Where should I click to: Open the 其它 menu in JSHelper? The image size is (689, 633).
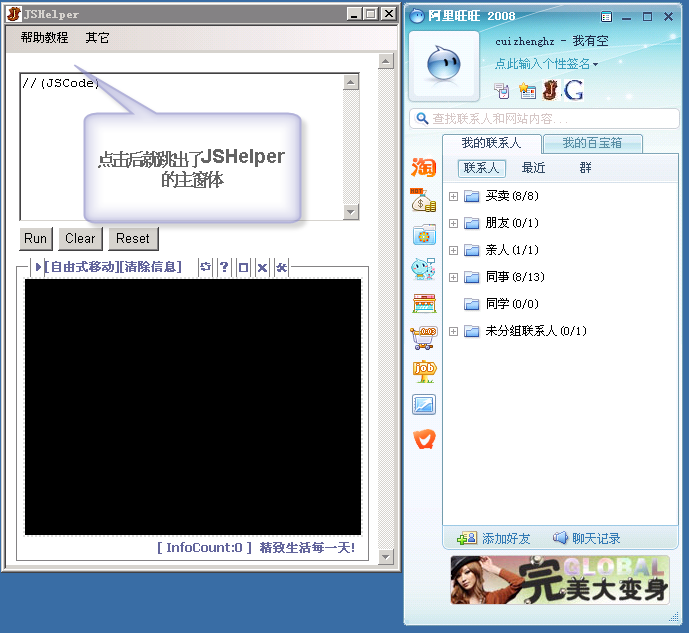[x=98, y=38]
